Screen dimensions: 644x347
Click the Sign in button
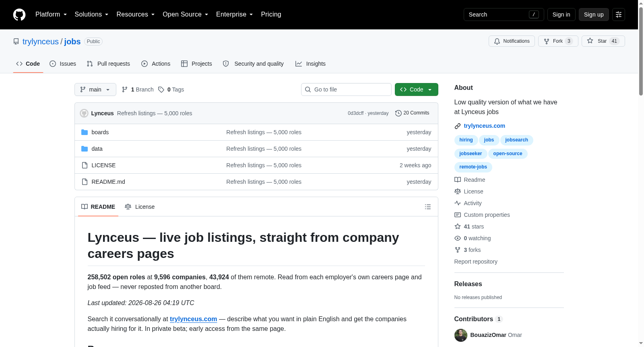pyautogui.click(x=561, y=15)
